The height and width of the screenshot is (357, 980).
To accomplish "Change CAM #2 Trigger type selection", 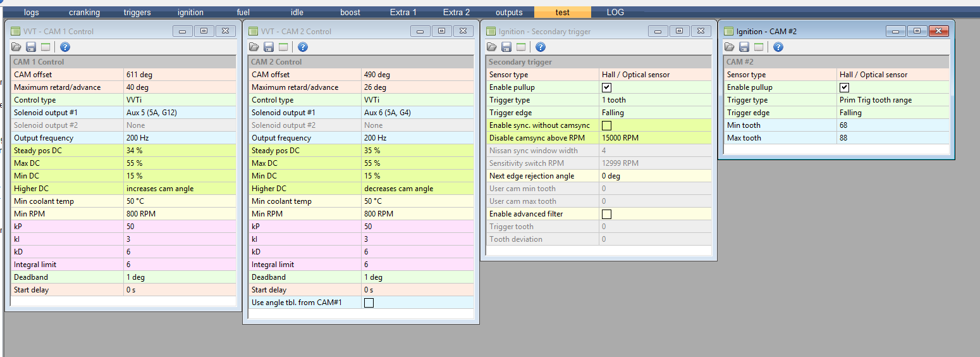I will coord(893,100).
